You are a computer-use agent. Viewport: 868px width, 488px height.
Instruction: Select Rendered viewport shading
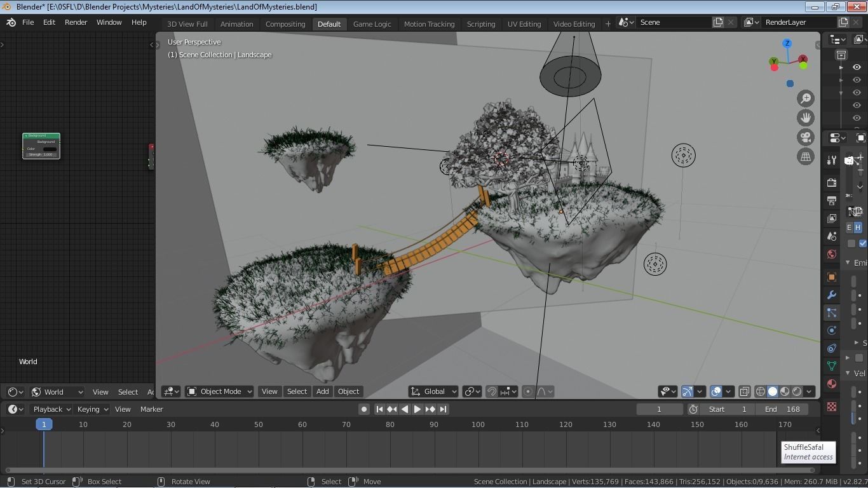797,391
